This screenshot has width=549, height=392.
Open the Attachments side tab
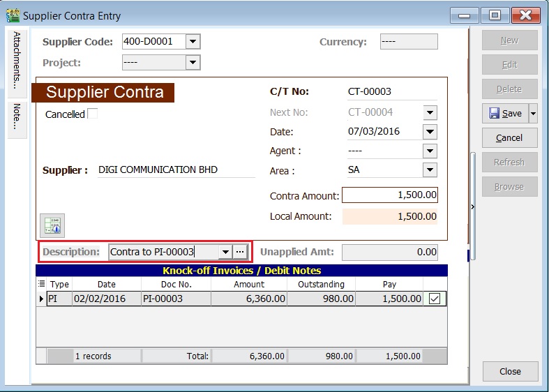(17, 60)
